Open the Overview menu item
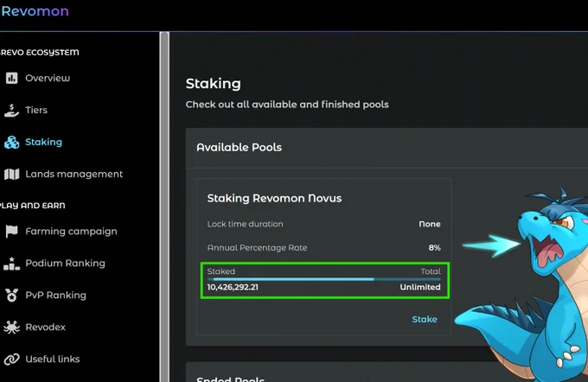Viewport: 588px width, 382px height. (48, 78)
